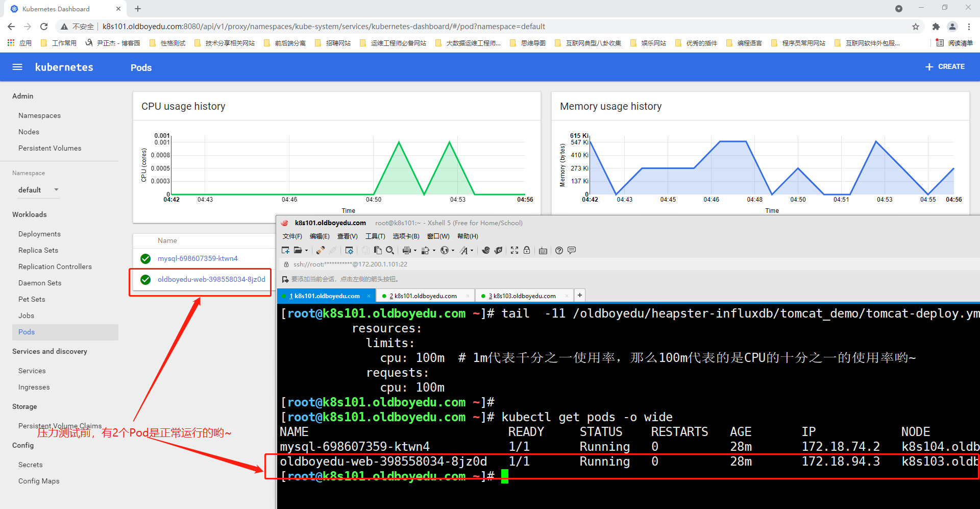Expand the Xshell font dropdown arrow

click(x=472, y=251)
